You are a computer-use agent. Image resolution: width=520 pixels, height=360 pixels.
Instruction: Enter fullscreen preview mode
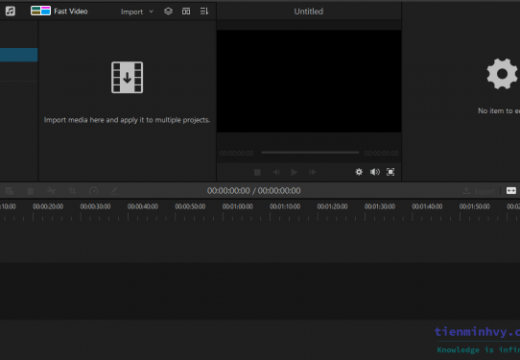(390, 172)
